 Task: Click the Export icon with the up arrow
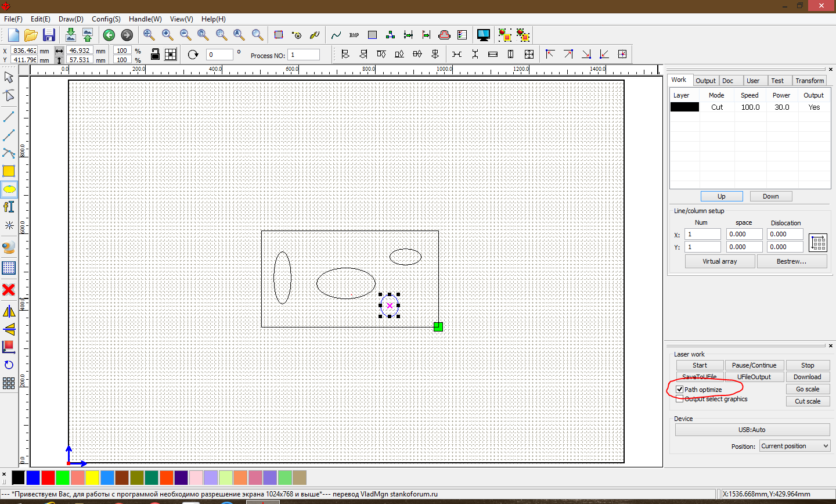tap(88, 35)
